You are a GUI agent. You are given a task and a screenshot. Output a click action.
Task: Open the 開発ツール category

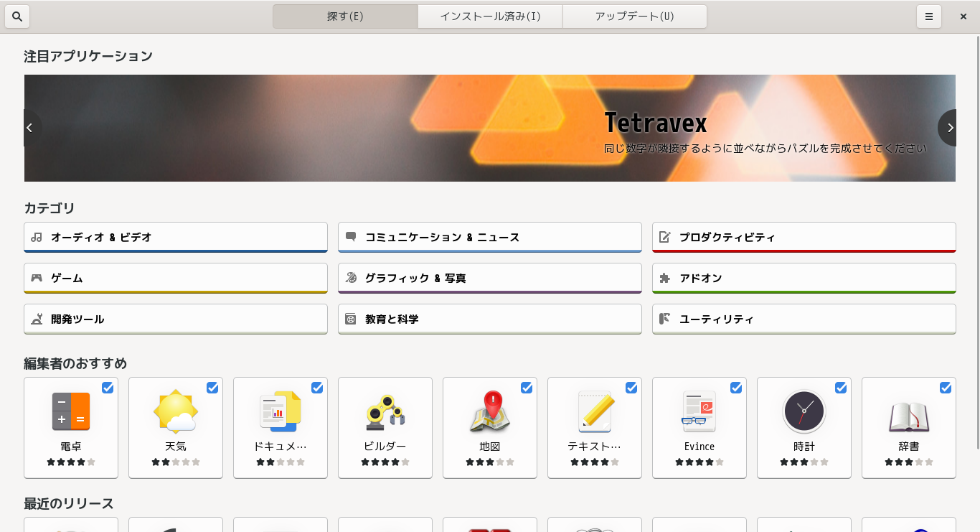176,319
